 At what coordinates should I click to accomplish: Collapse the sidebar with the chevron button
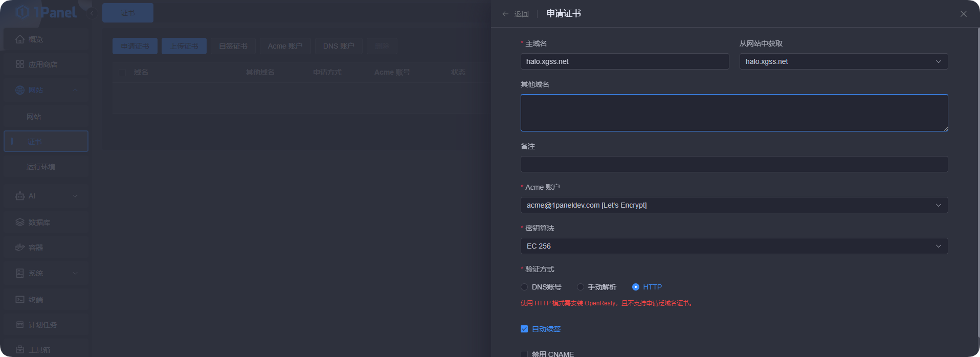coord(92,14)
